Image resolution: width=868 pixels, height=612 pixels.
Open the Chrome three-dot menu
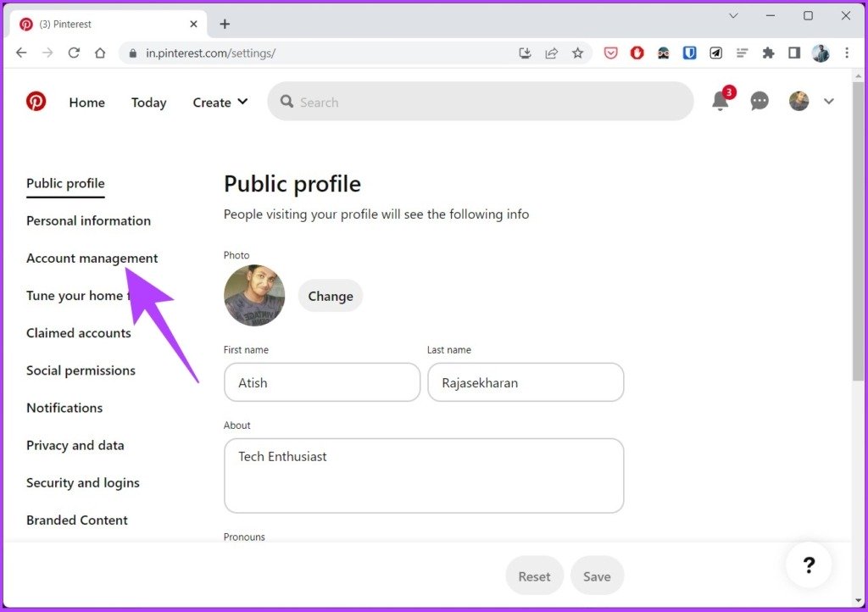[x=847, y=53]
